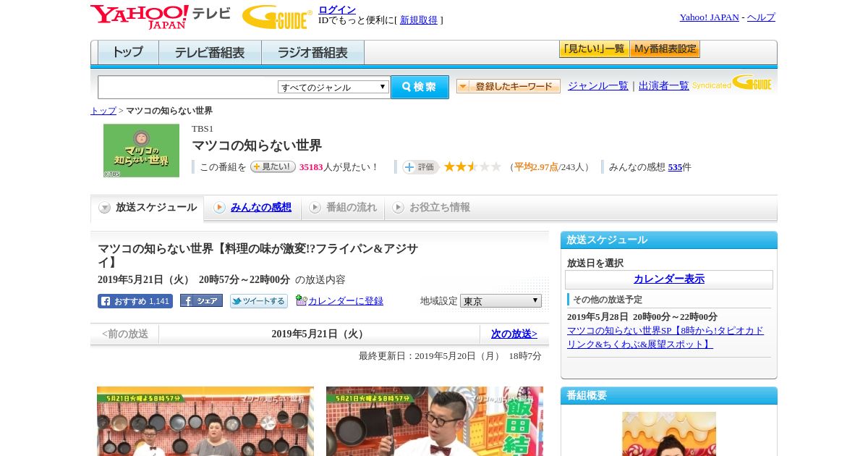The width and height of the screenshot is (868, 456).
Task: Click the play icon on みんなの感想 tab
Action: pos(219,208)
